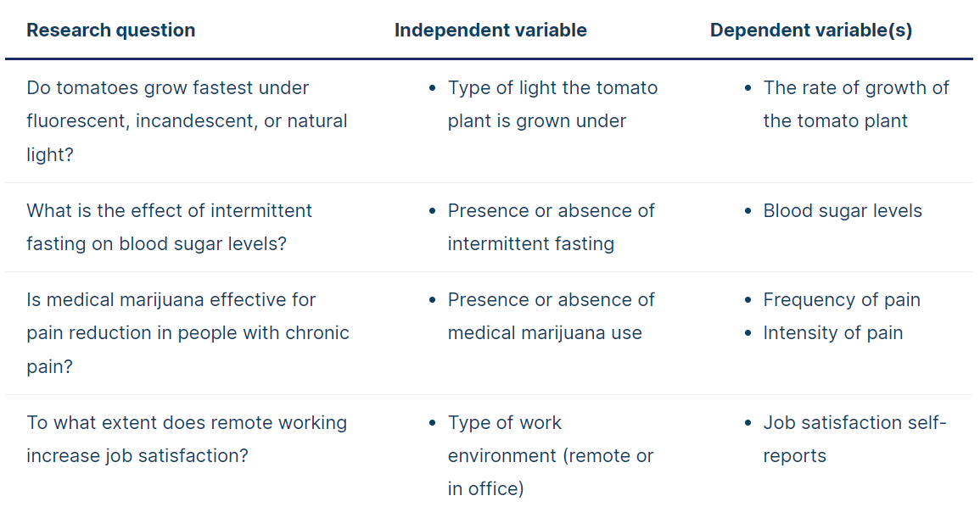This screenshot has width=980, height=507.
Task: Select "Presence or absence of intermittent fasting"
Action: (x=552, y=226)
